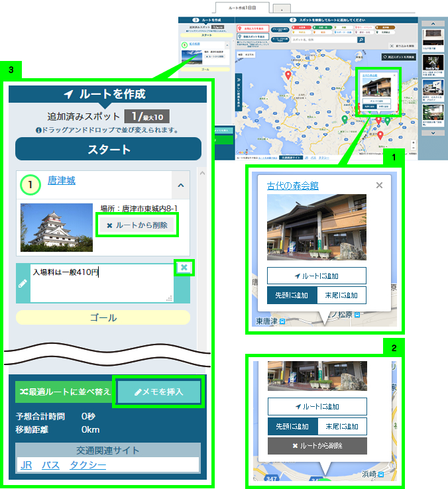
Task: Delete the memo with the X icon
Action: 183,268
